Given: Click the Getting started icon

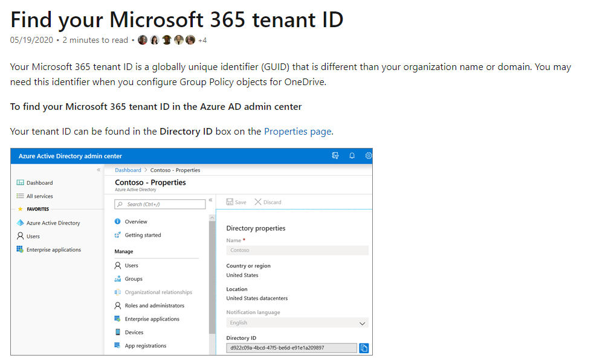Looking at the screenshot, I should pos(117,235).
